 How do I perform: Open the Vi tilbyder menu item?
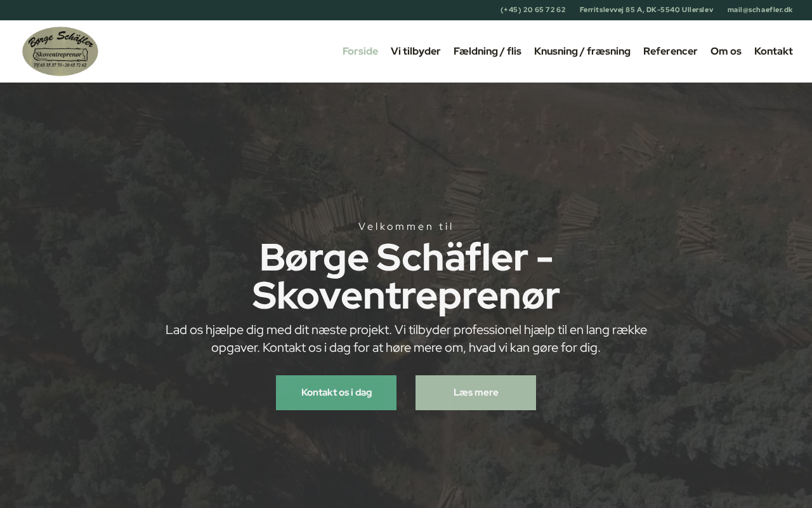(x=416, y=51)
